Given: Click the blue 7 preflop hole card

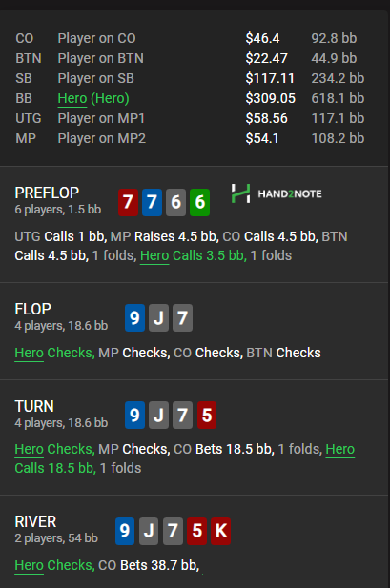Looking at the screenshot, I should click(152, 202).
